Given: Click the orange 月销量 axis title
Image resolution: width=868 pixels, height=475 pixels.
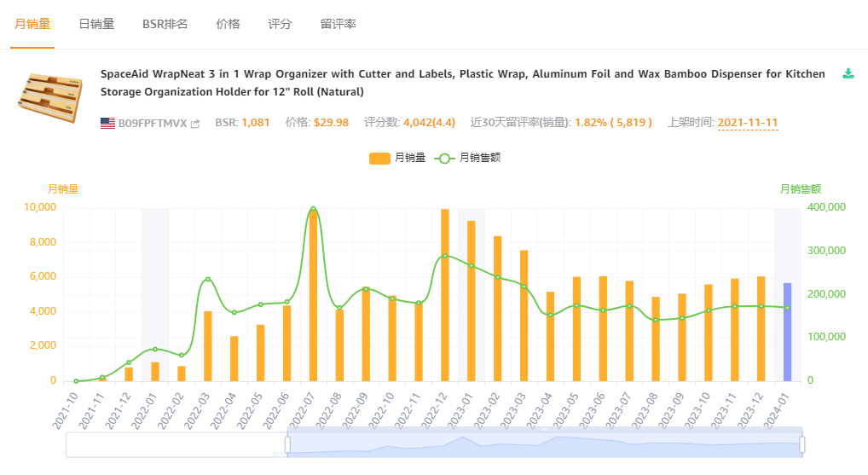Looking at the screenshot, I should 62,188.
